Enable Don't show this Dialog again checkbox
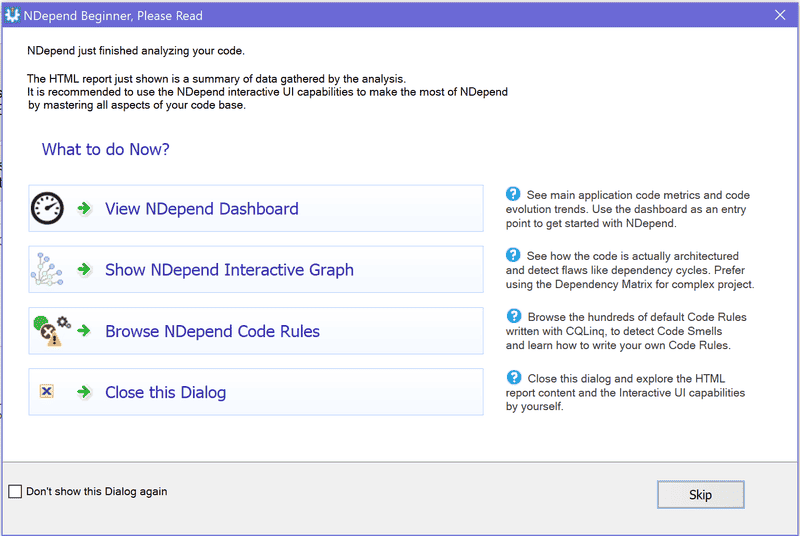This screenshot has height=536, width=800. [15, 492]
